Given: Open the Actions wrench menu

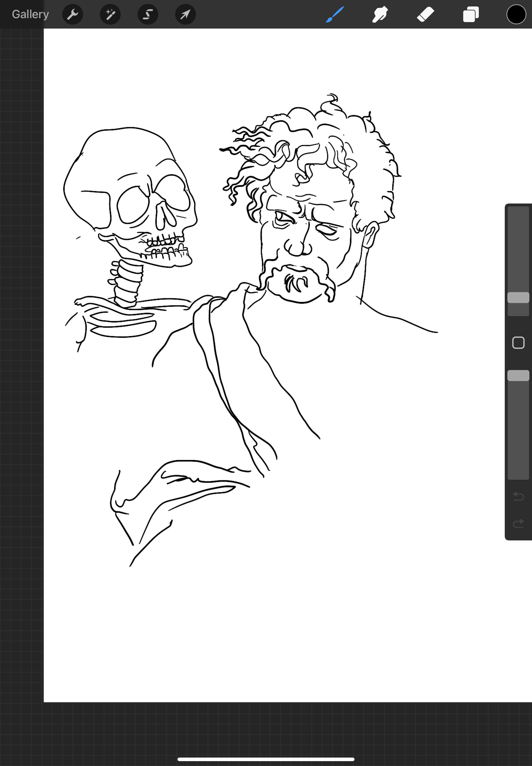Looking at the screenshot, I should [x=73, y=14].
